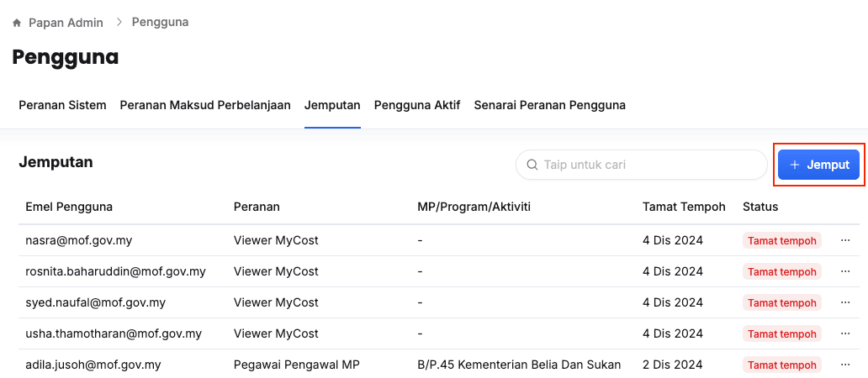Select the Jemputan tab
Image resolution: width=868 pixels, height=378 pixels.
[x=332, y=105]
